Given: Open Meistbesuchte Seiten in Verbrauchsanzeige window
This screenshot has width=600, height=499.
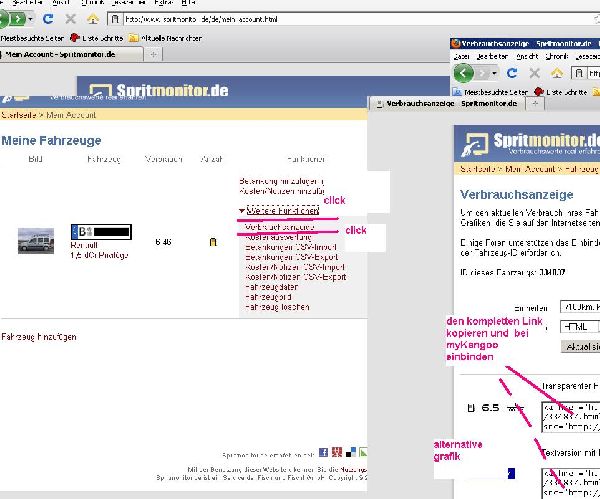Looking at the screenshot, I should 491,92.
